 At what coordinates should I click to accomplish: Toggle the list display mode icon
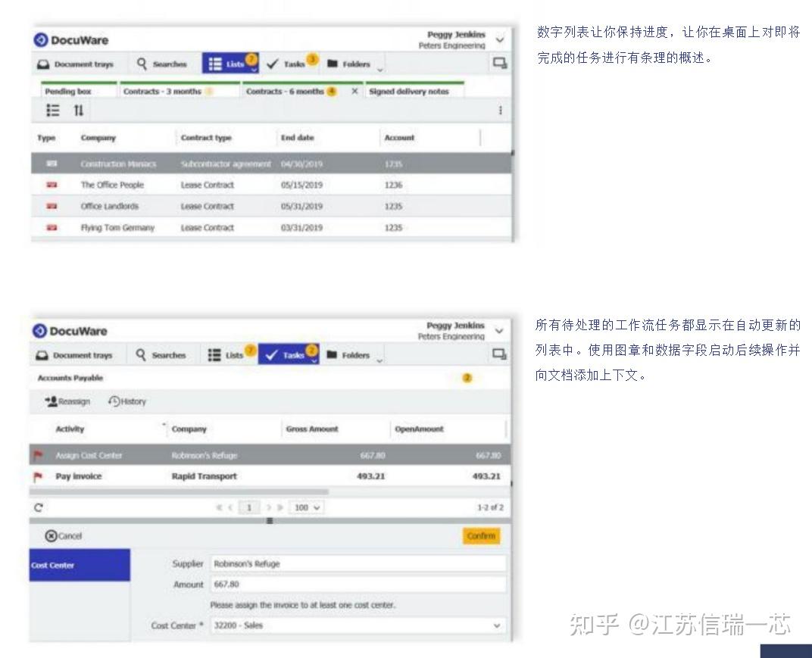tap(52, 111)
